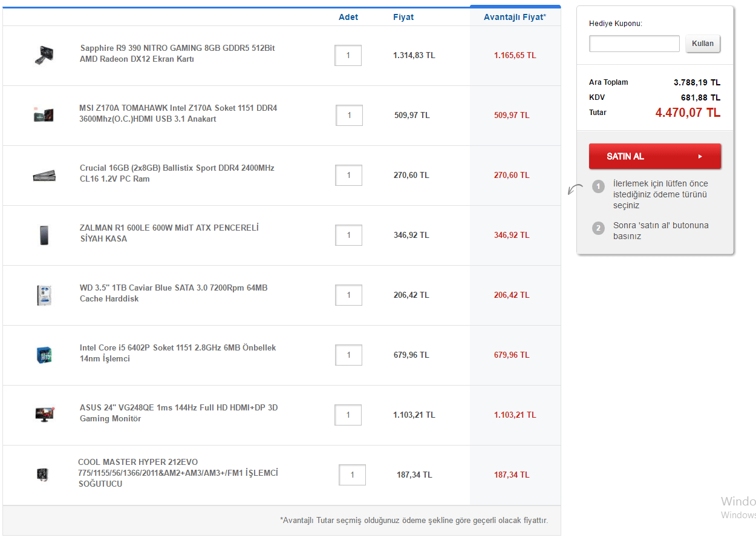Viewport: 756px width, 543px height.
Task: Click the Hediye Kuponu code input field
Action: (634, 44)
